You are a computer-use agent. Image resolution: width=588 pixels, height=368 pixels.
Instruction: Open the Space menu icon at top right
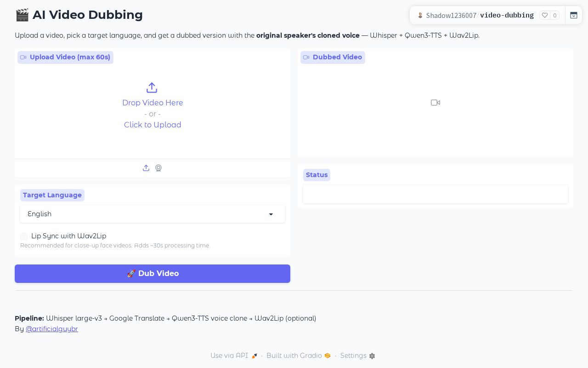pyautogui.click(x=574, y=15)
